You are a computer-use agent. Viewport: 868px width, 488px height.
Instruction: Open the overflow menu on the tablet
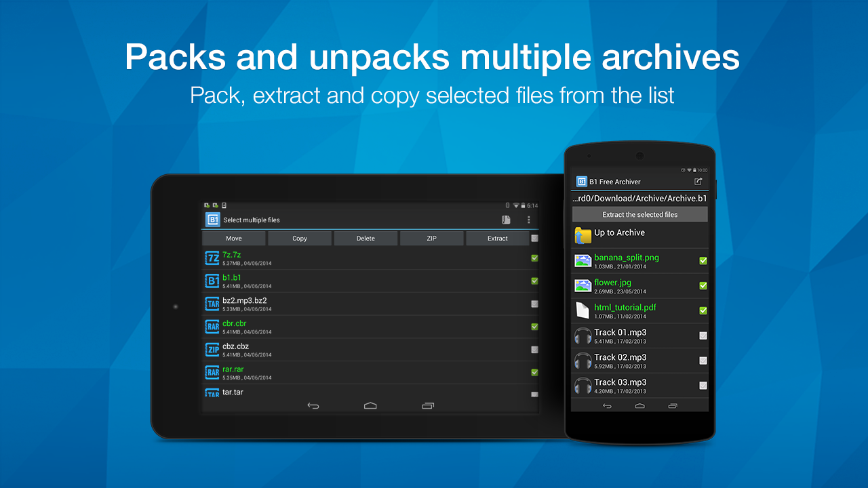pyautogui.click(x=528, y=220)
